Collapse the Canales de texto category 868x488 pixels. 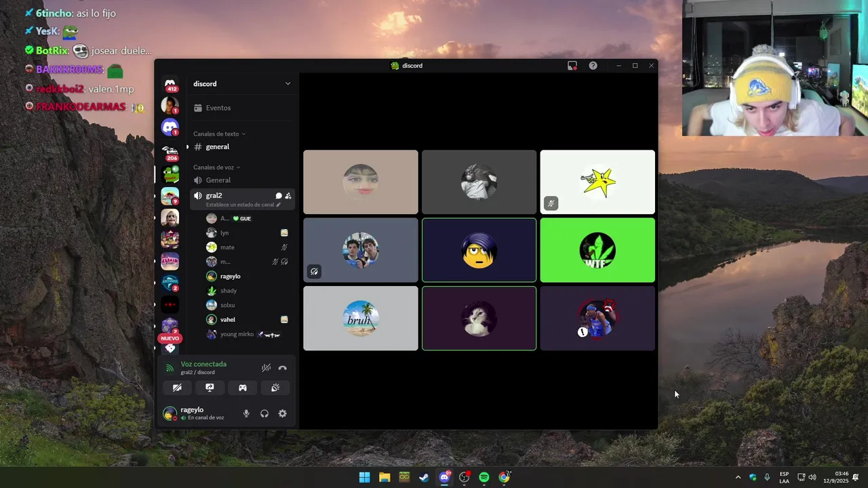coord(219,134)
